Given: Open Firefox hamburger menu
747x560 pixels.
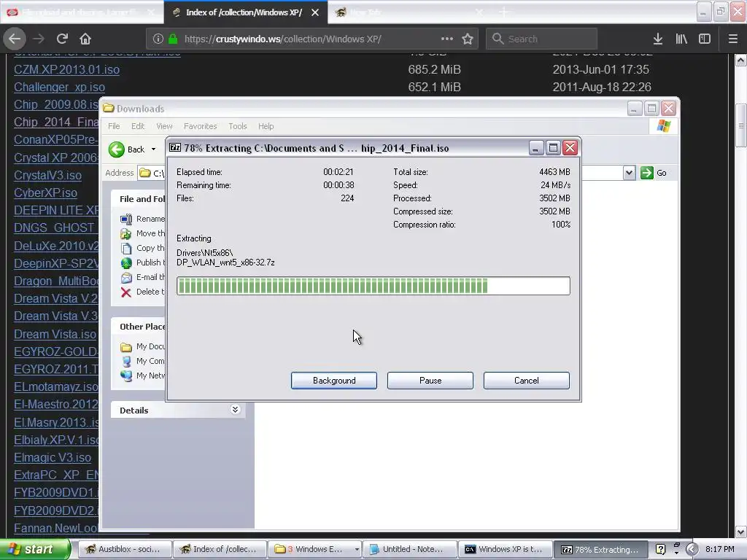Looking at the screenshot, I should [x=733, y=39].
